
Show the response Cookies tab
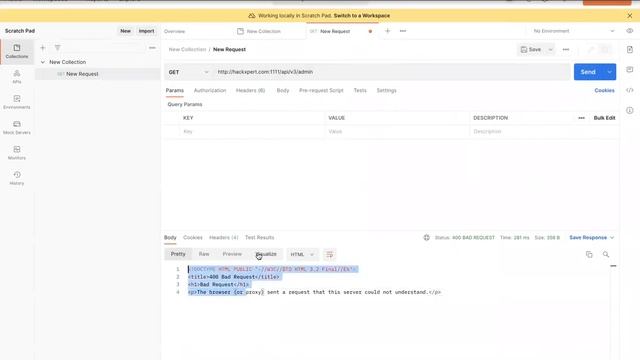[193, 238]
